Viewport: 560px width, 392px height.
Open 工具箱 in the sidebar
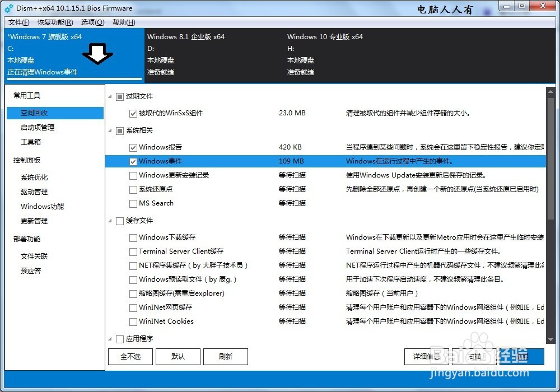pos(31,142)
